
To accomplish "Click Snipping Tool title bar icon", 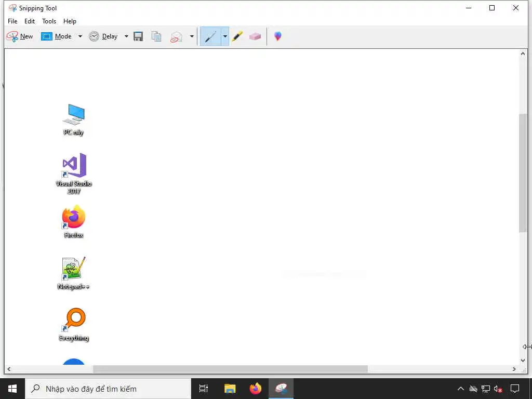I will pyautogui.click(x=12, y=8).
